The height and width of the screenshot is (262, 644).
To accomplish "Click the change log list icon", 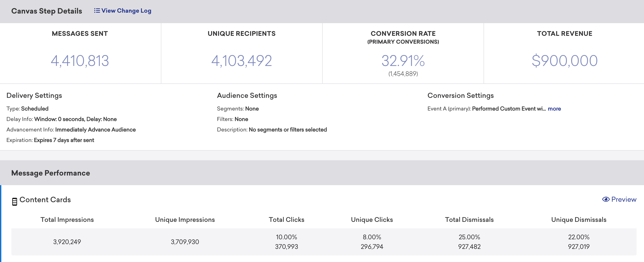I will pyautogui.click(x=97, y=10).
